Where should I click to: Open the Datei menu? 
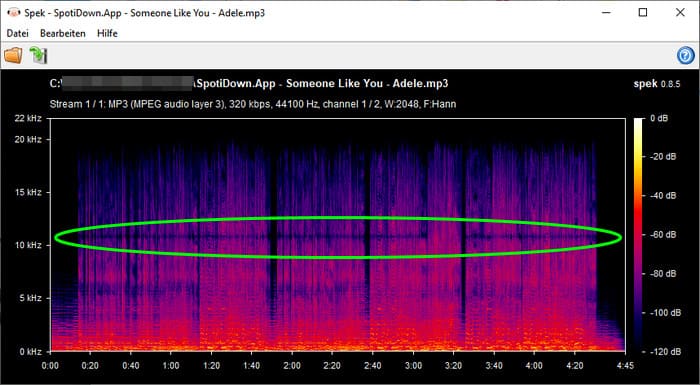pos(17,33)
